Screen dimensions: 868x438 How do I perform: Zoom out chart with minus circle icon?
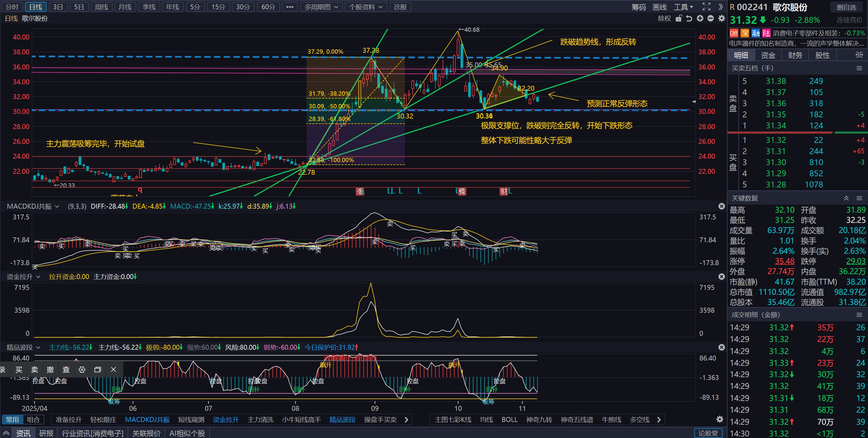711,19
